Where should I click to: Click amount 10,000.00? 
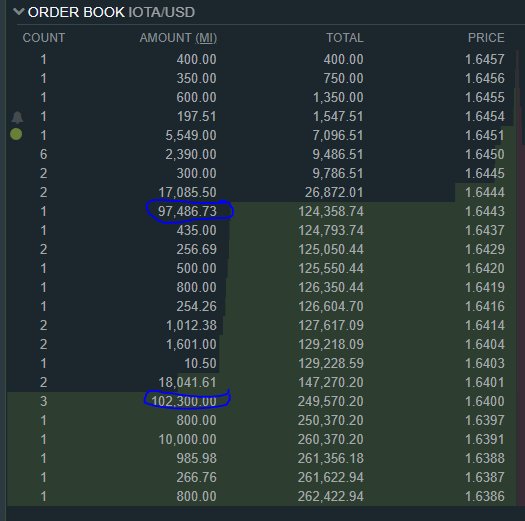point(187,439)
